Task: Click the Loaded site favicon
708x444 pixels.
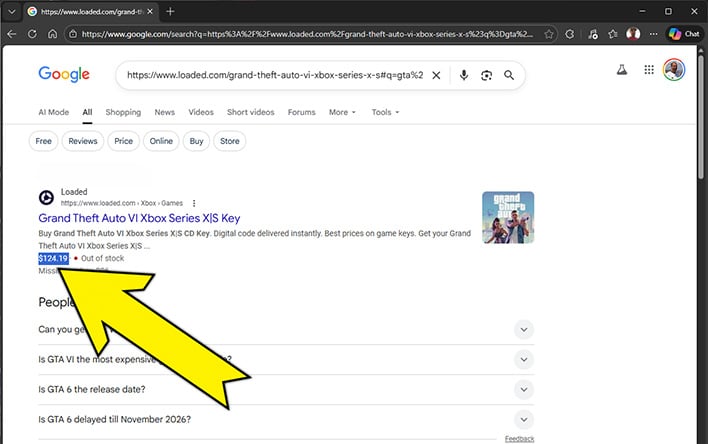Action: coord(46,197)
